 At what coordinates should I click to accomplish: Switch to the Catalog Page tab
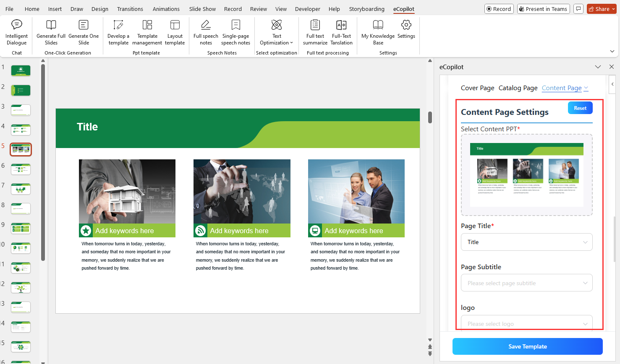point(518,88)
